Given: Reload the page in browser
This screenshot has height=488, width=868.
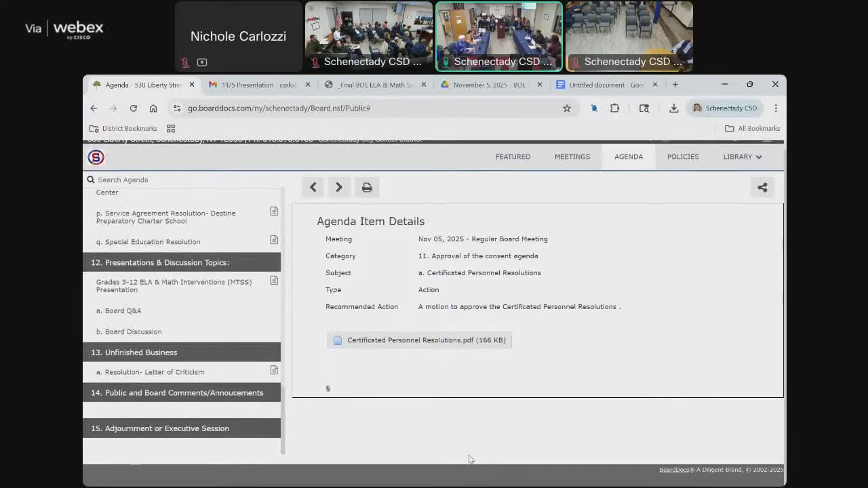Looking at the screenshot, I should pos(134,108).
